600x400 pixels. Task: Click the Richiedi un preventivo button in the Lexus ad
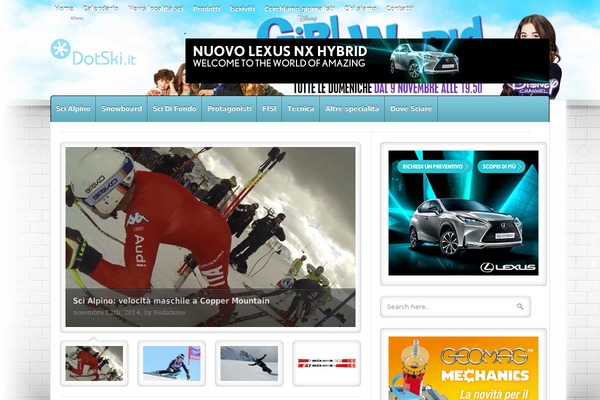434,167
